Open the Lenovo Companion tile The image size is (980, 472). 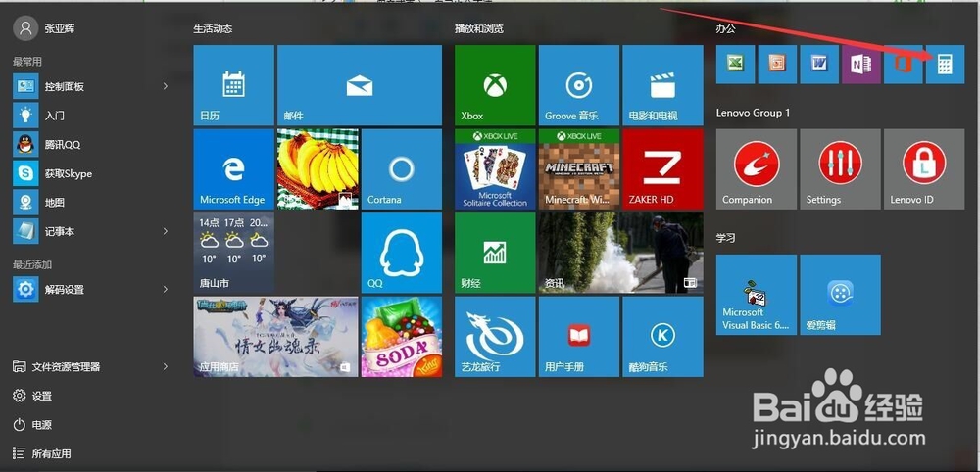click(x=757, y=168)
